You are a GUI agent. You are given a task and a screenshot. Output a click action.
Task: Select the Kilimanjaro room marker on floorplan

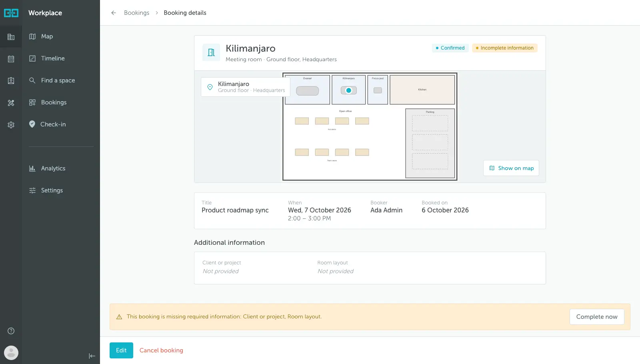[x=349, y=90]
